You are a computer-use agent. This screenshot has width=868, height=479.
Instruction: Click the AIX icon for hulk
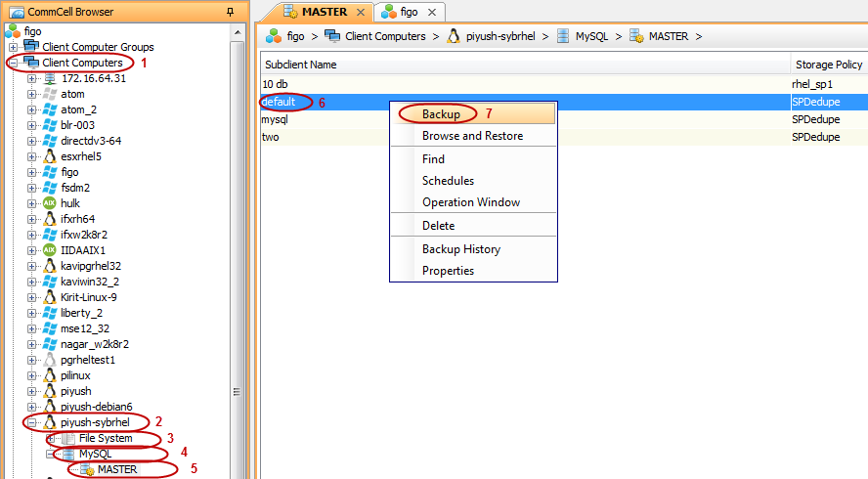pos(50,203)
